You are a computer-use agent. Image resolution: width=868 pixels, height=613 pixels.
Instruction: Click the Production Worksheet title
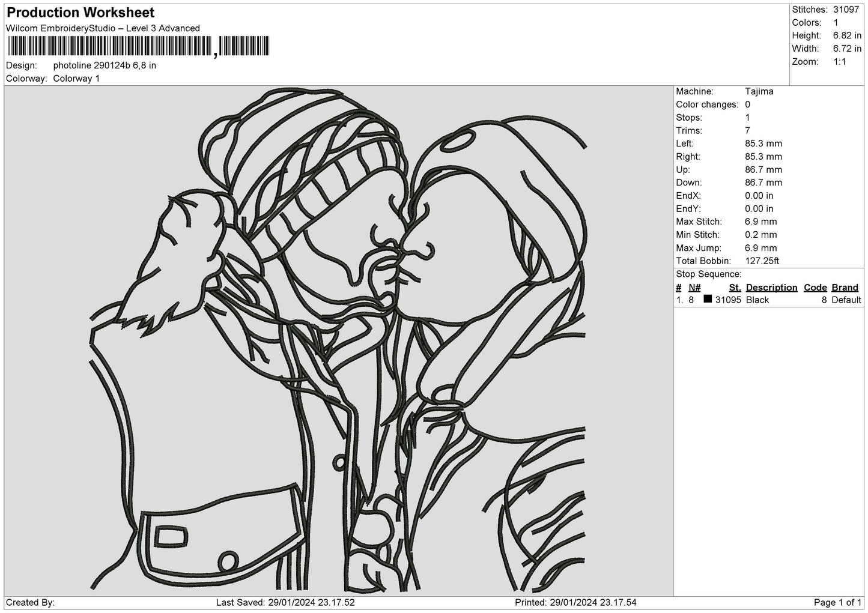[x=80, y=13]
